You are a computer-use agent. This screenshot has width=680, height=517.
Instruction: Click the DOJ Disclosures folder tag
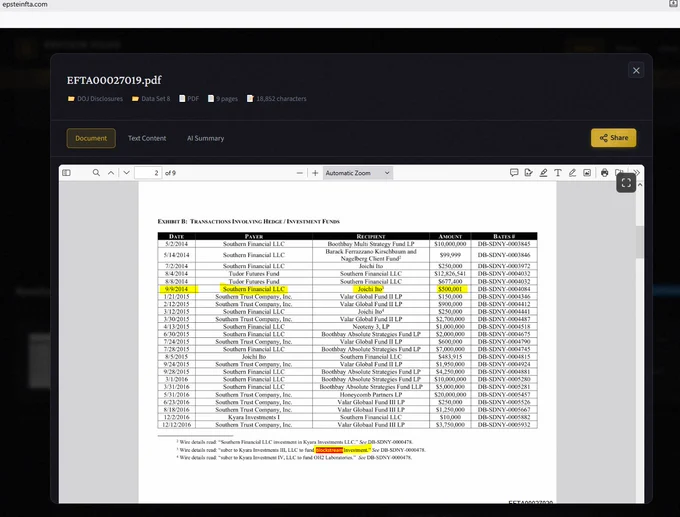coord(95,99)
